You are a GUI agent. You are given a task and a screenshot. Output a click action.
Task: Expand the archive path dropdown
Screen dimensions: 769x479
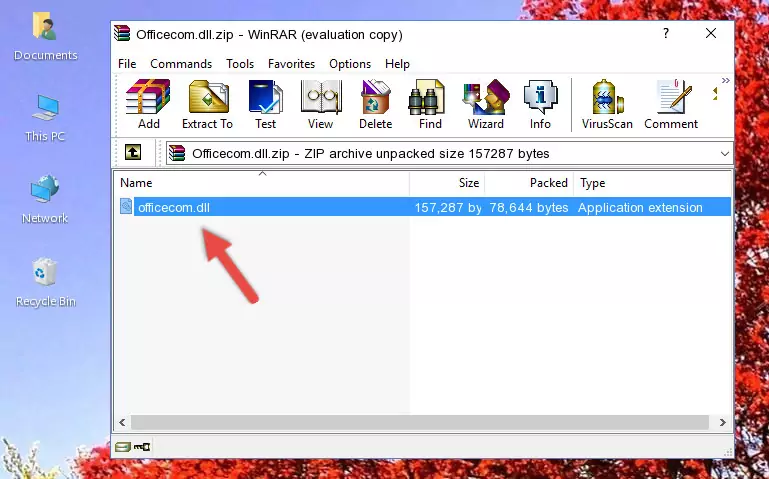pyautogui.click(x=724, y=153)
